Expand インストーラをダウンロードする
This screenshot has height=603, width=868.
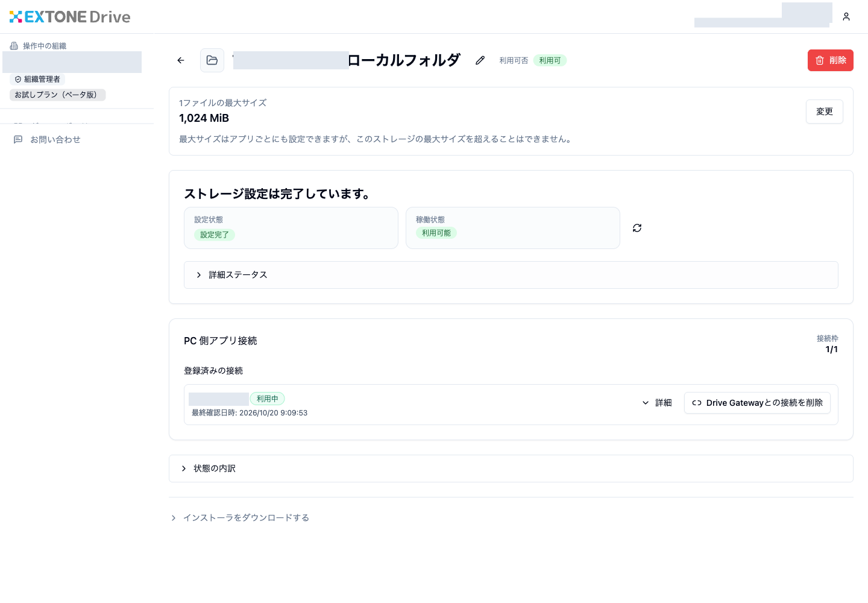click(x=240, y=518)
